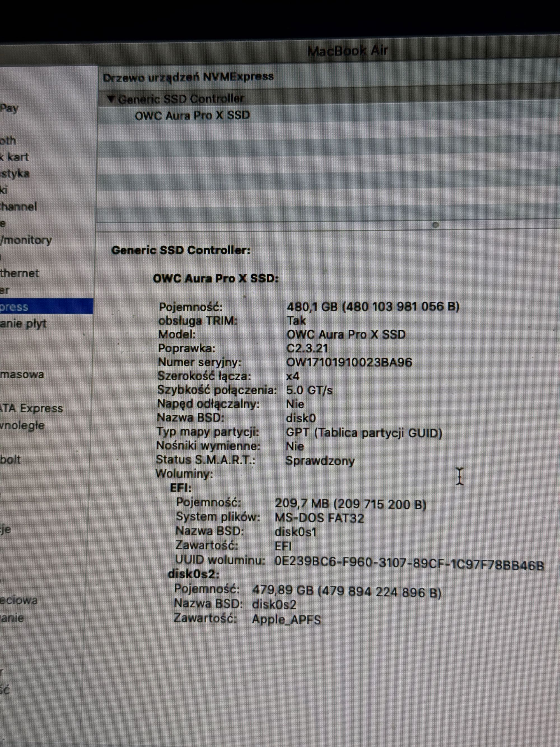Screen dimensions: 560x747
Task: Select the sidebar item ending in 'hannel'
Action: [18, 206]
